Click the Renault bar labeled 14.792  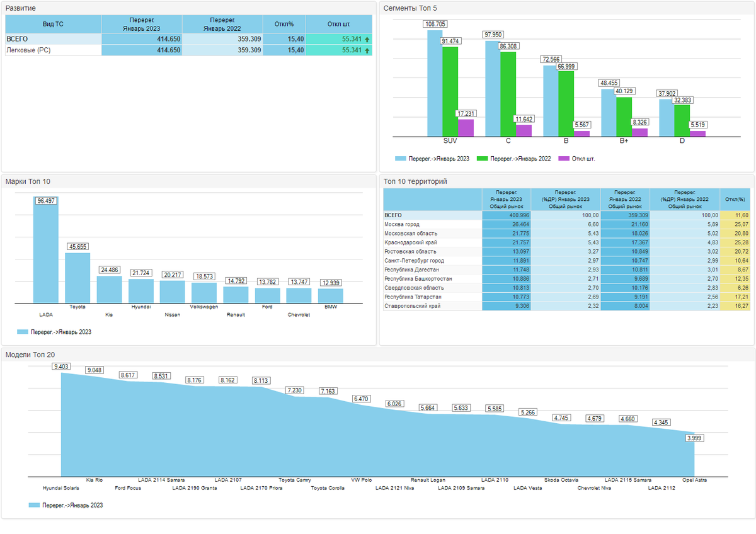pyautogui.click(x=236, y=295)
